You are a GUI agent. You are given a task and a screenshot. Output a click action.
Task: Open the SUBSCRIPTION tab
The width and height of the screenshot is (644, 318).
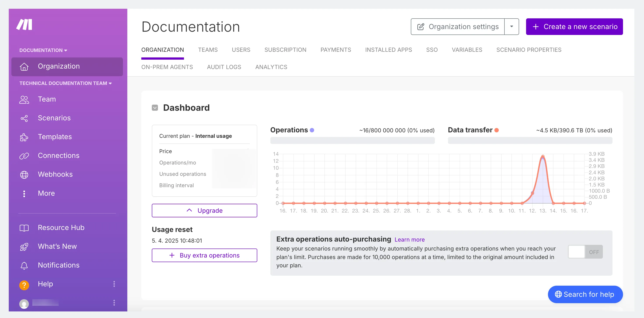(285, 50)
